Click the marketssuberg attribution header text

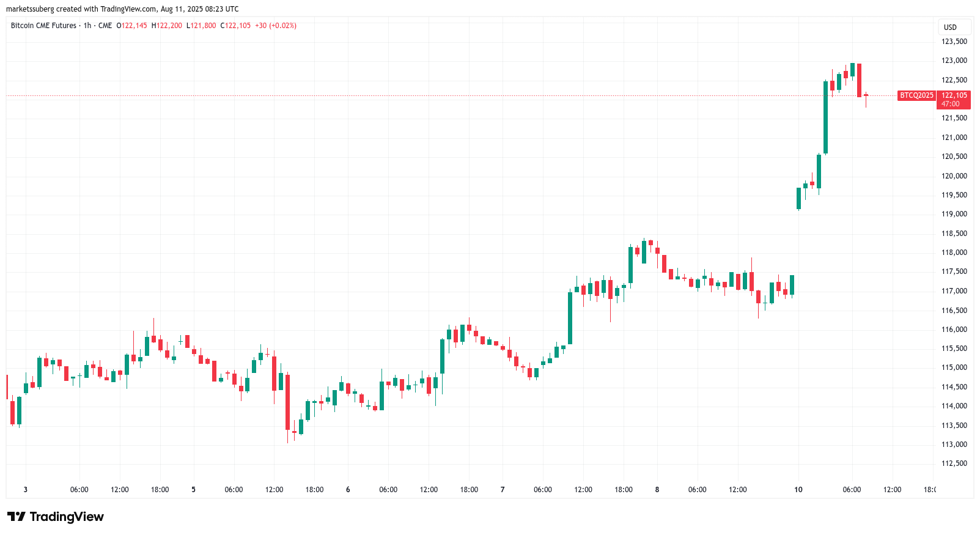[122, 9]
